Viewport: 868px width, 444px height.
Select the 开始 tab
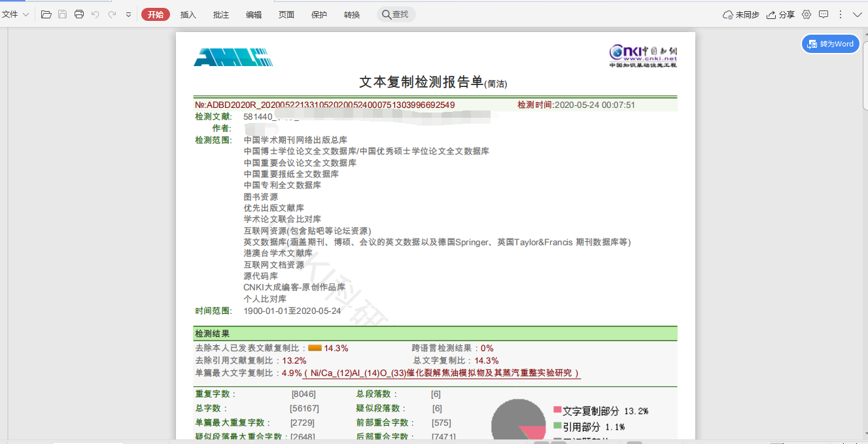156,14
